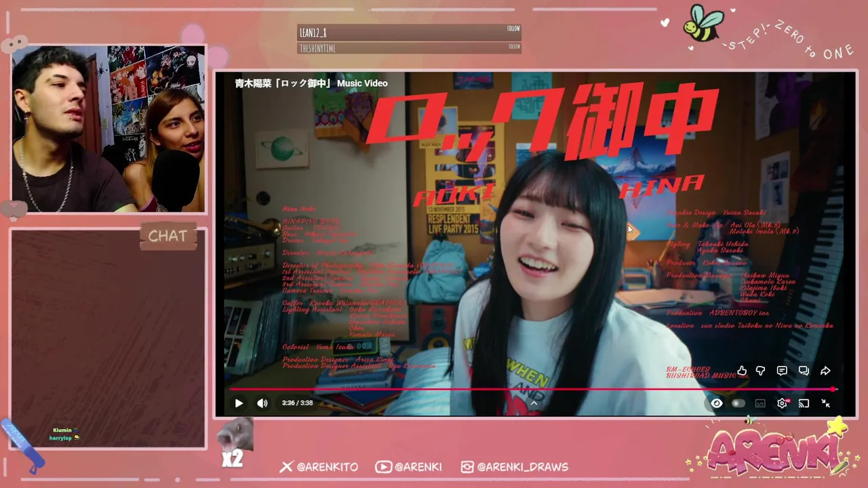Open the live chat bubbles icon

(x=804, y=371)
